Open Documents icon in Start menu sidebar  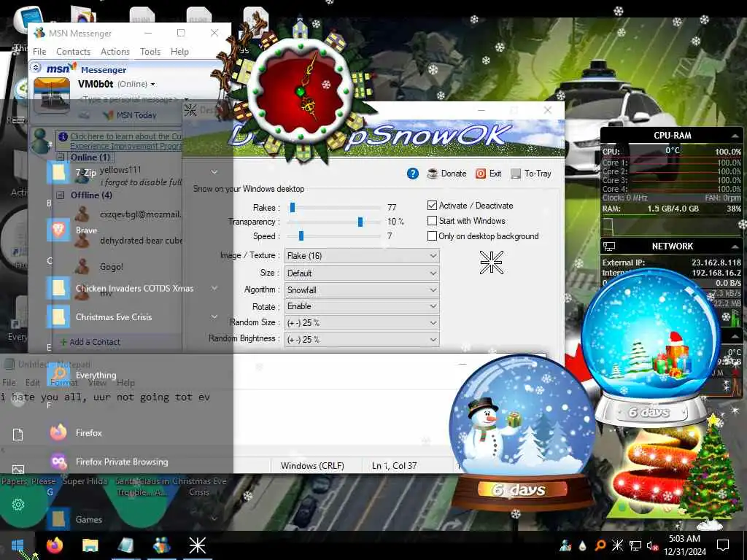tap(18, 435)
